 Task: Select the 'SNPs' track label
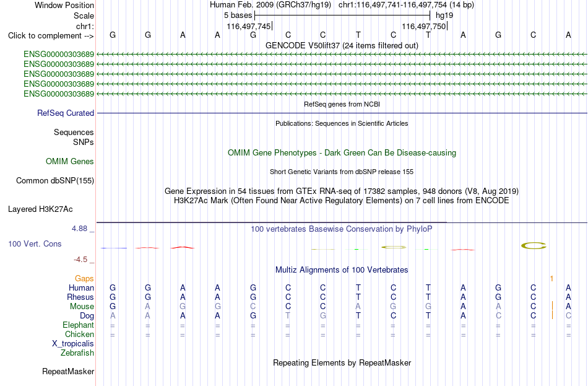click(x=84, y=142)
